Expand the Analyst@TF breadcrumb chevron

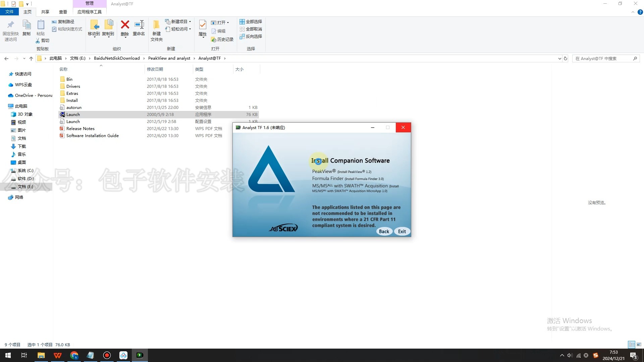225,58
